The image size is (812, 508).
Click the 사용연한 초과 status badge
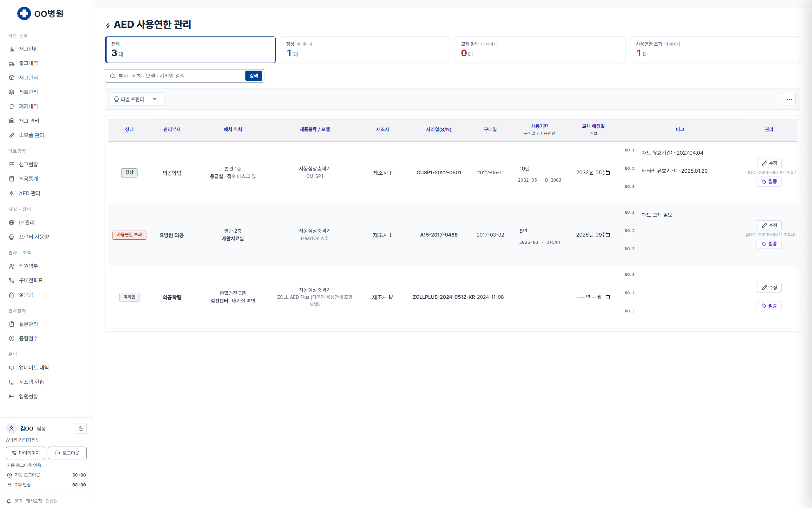tap(129, 235)
